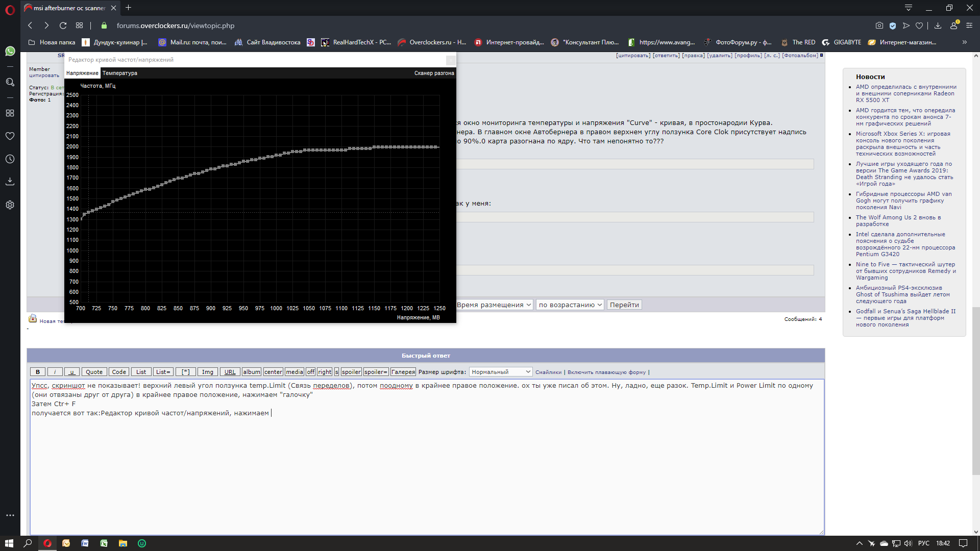Click the Перейти button
980x551 pixels.
click(624, 305)
